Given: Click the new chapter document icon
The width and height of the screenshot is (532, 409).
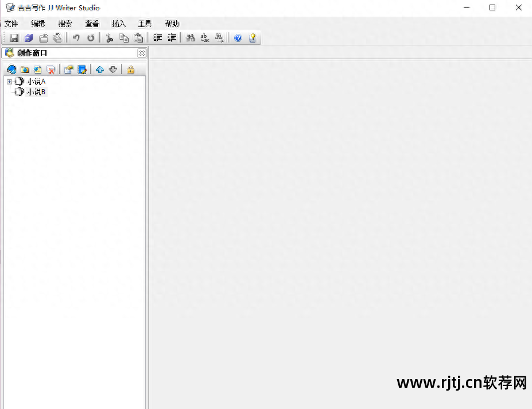Looking at the screenshot, I should [x=38, y=70].
